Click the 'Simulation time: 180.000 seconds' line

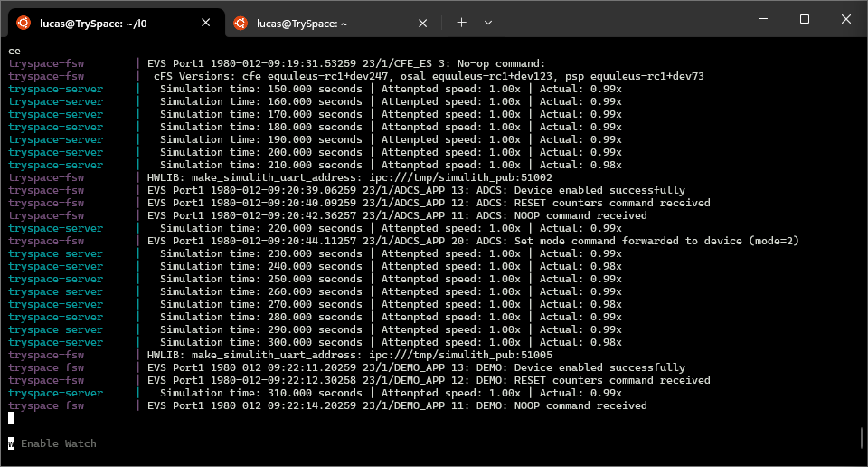click(391, 127)
